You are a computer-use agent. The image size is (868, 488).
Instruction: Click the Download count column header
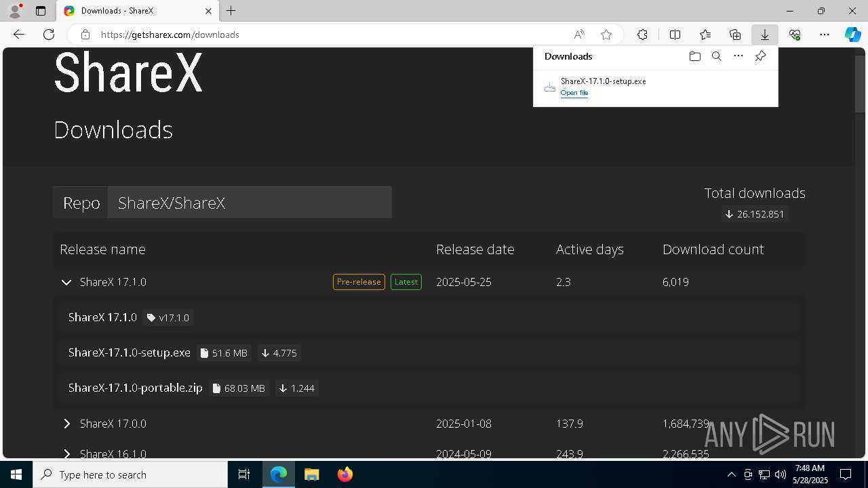713,249
